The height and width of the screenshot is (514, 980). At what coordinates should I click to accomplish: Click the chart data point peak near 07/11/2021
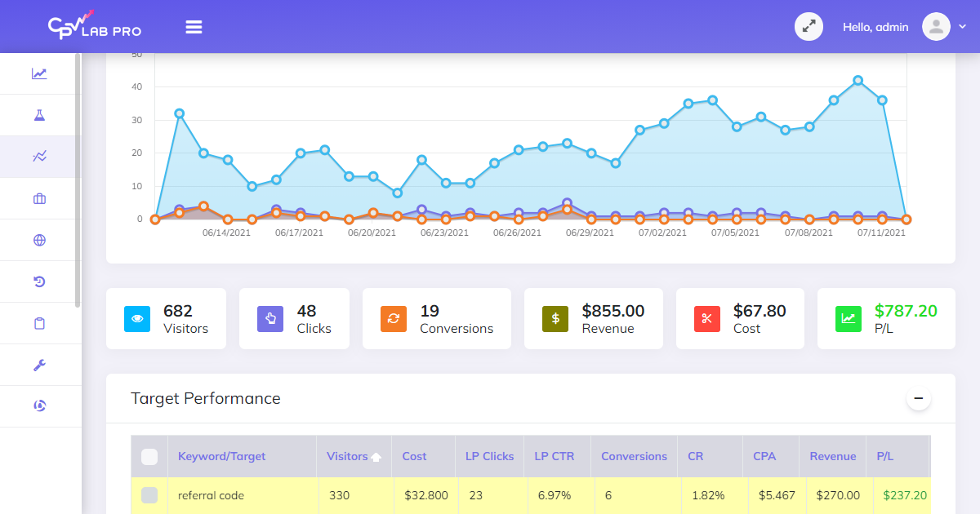(x=857, y=81)
